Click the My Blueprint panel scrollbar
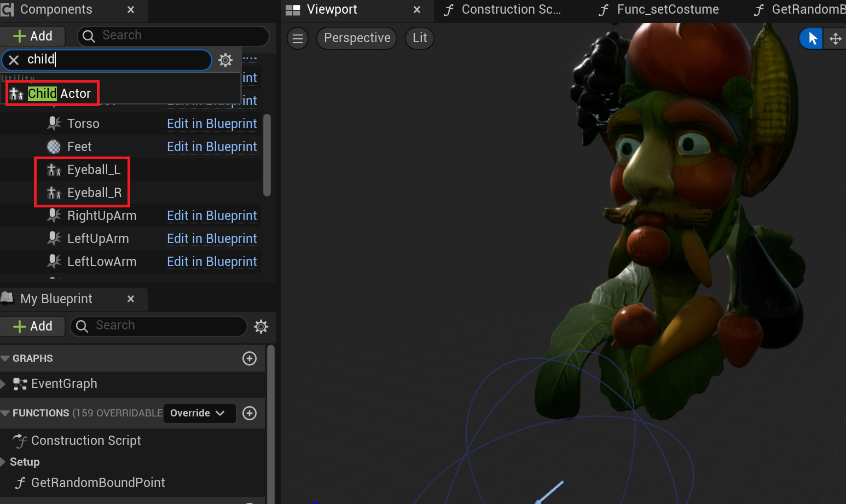The width and height of the screenshot is (846, 504). [x=270, y=424]
